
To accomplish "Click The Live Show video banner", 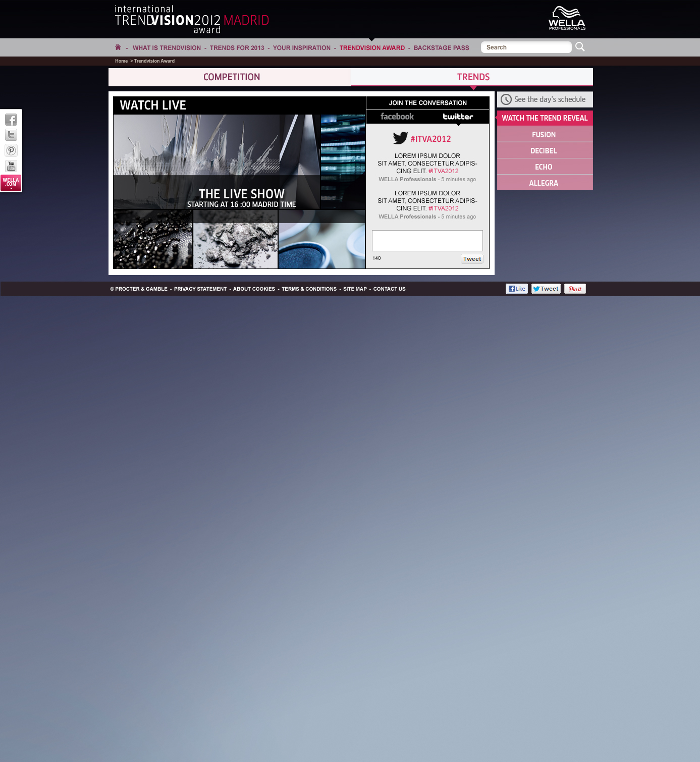I will (217, 162).
